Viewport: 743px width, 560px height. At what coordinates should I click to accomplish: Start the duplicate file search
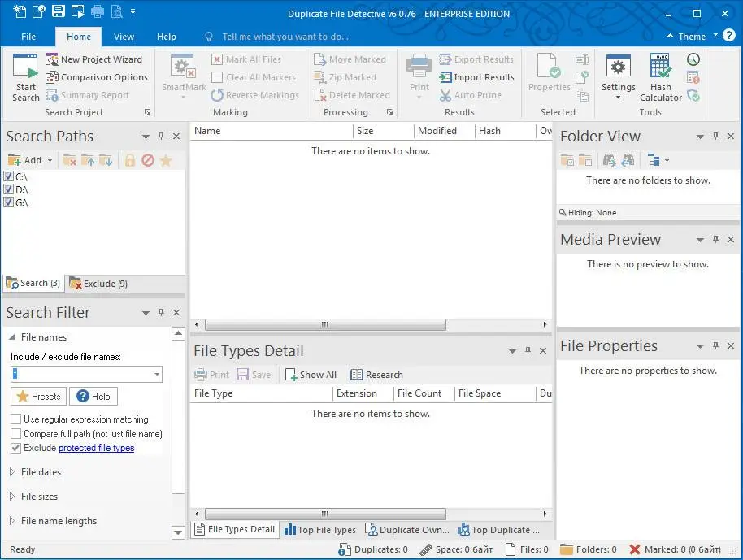pos(25,78)
